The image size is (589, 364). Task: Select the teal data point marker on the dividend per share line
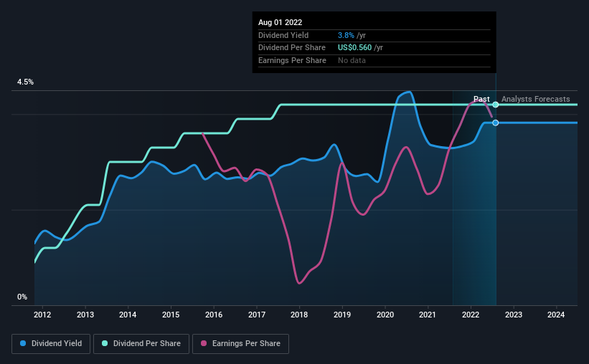point(496,105)
